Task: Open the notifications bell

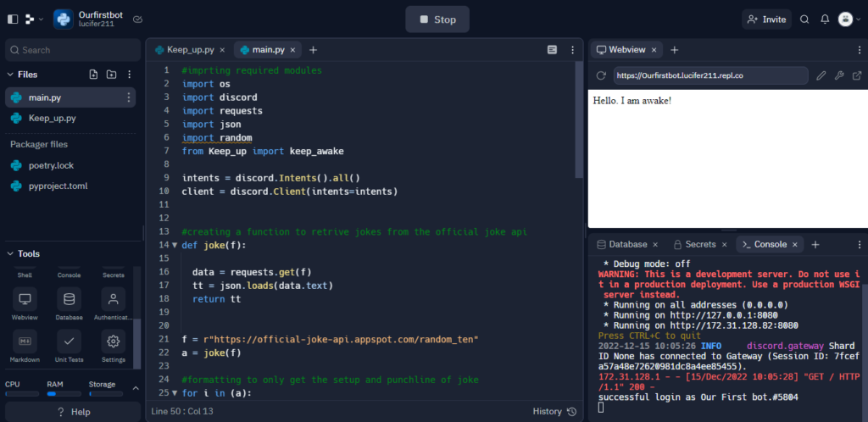Action: click(x=825, y=19)
